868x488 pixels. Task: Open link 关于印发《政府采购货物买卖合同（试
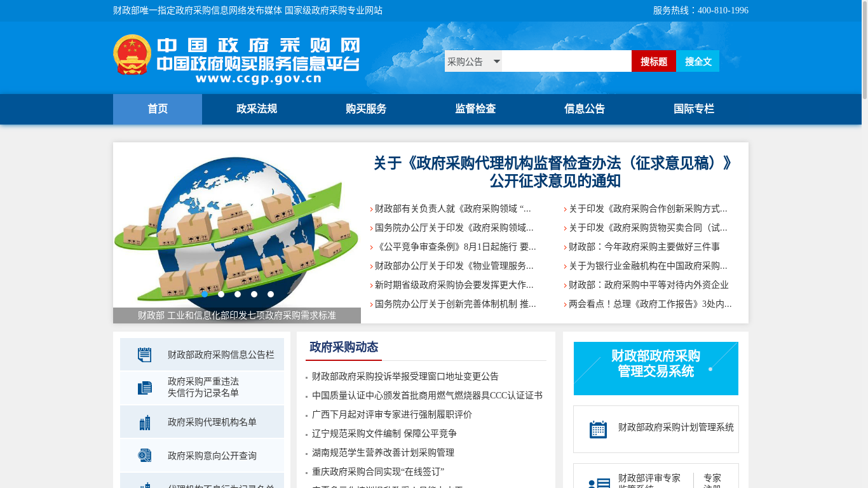648,227
